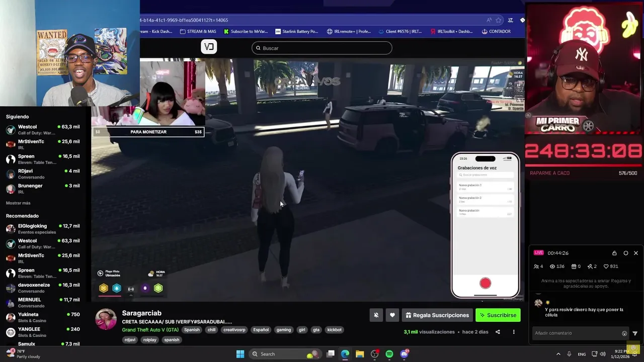Select the kickbot tag
The image size is (644, 362).
pos(335,330)
